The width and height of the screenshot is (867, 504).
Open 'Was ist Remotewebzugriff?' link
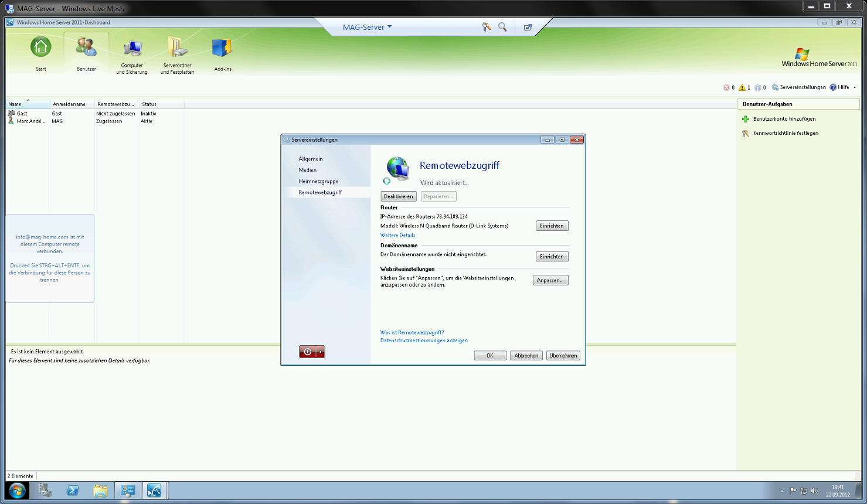pos(412,332)
